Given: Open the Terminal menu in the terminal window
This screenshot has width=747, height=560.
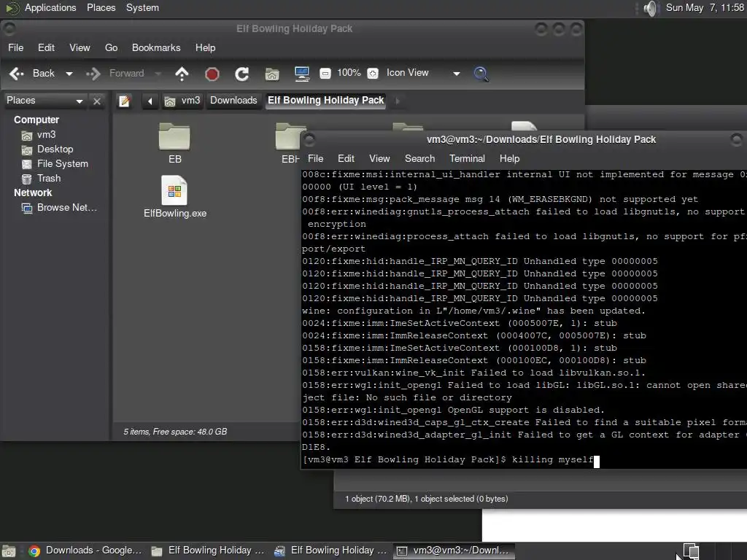Looking at the screenshot, I should point(467,158).
